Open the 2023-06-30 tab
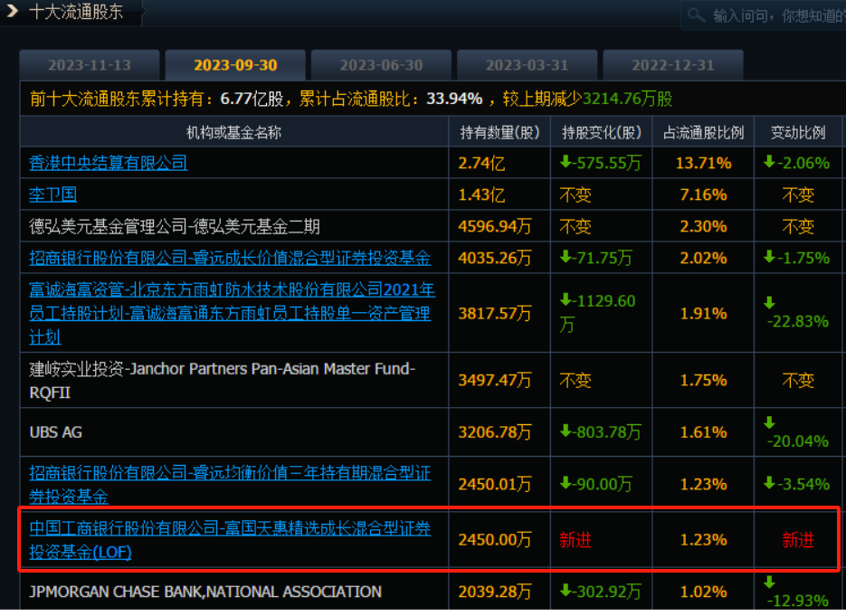The height and width of the screenshot is (616, 846). (382, 65)
